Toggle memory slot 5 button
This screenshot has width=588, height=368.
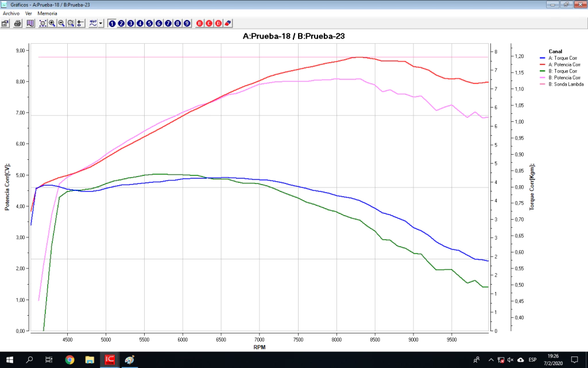click(x=149, y=24)
